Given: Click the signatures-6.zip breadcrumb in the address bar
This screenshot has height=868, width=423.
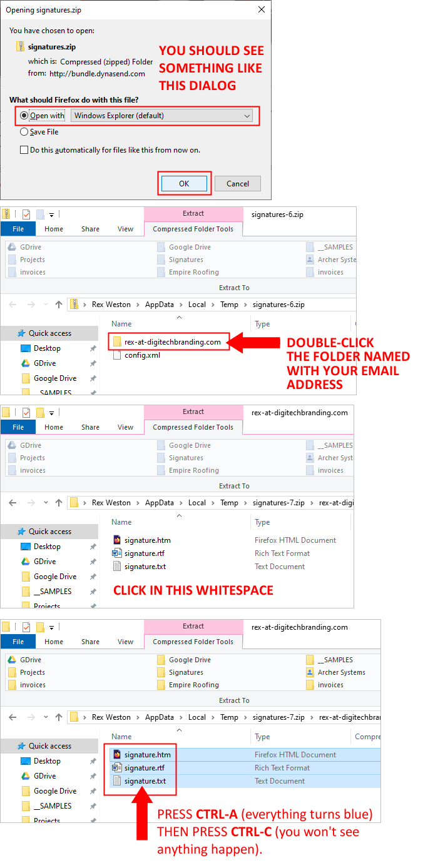Looking at the screenshot, I should pyautogui.click(x=278, y=305).
